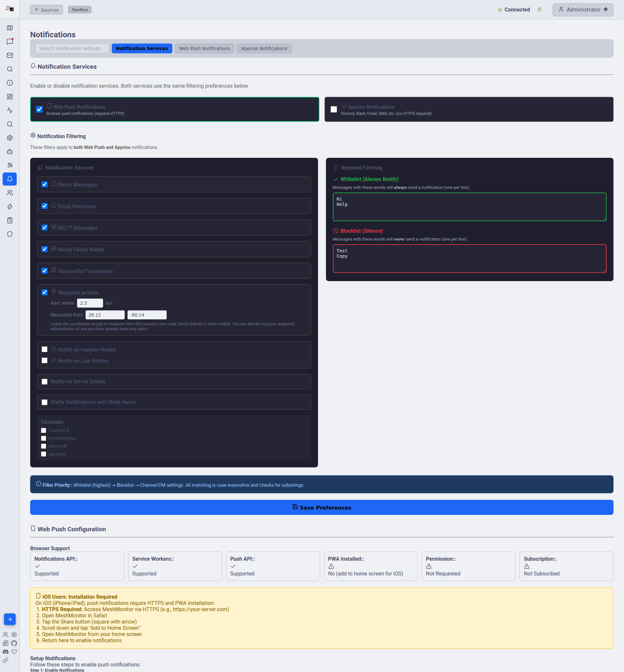Check the dummyB channel checkbox

pos(44,446)
